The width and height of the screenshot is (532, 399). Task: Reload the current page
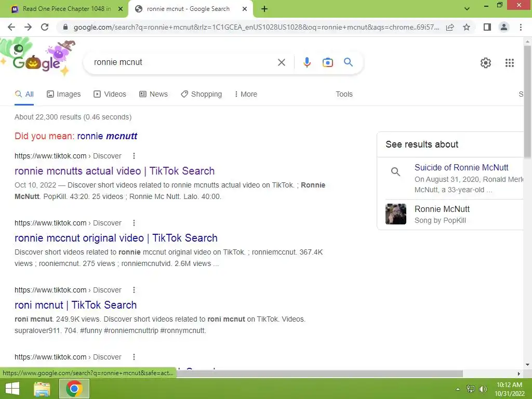point(45,27)
